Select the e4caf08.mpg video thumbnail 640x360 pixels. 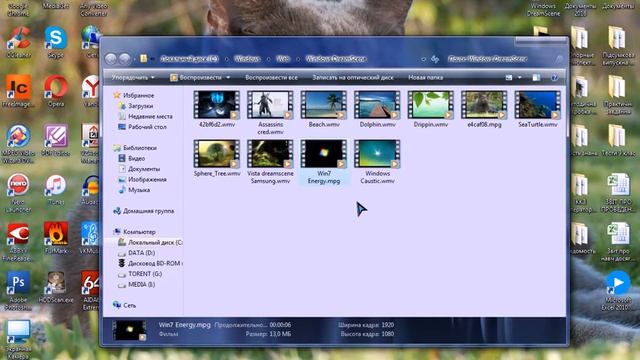(484, 105)
